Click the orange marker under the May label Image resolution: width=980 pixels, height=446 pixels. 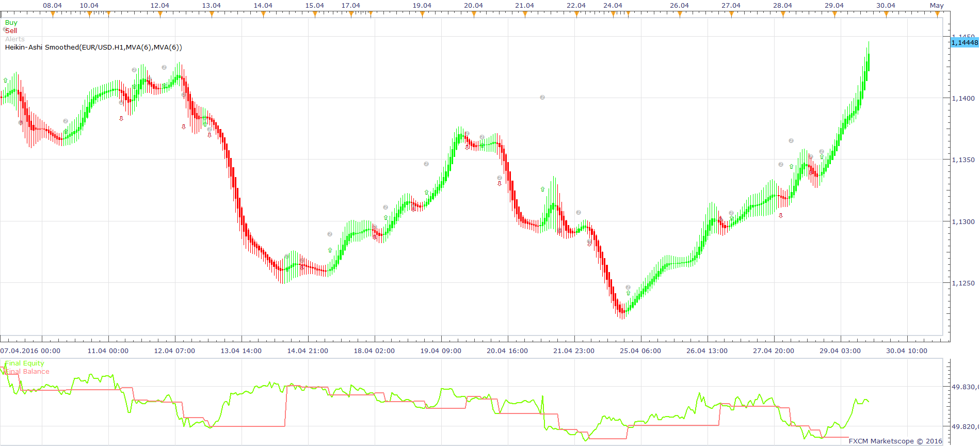937,14
